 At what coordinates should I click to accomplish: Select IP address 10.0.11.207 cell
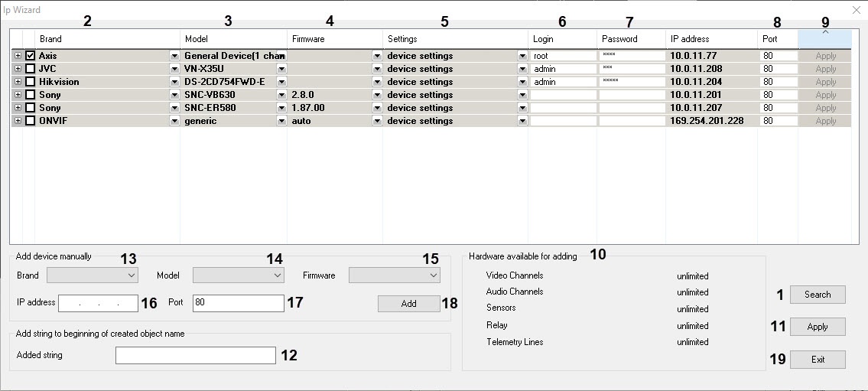[x=711, y=108]
